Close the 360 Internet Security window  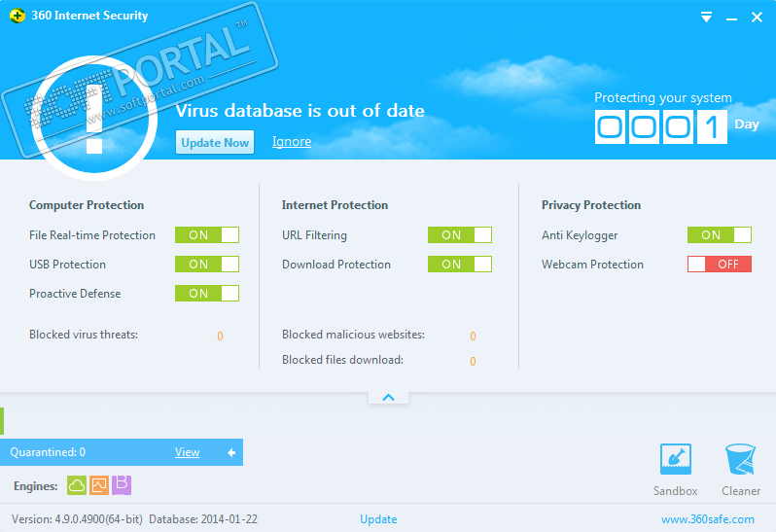(x=757, y=18)
